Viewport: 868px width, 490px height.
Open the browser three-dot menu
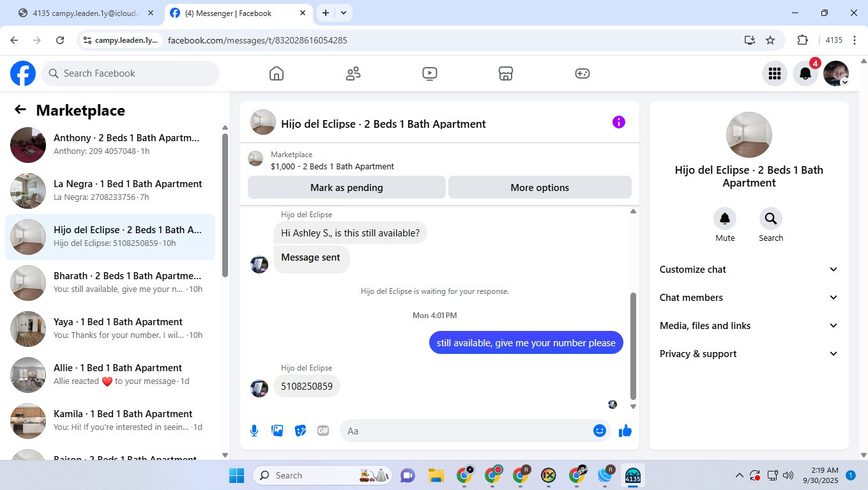coord(855,40)
